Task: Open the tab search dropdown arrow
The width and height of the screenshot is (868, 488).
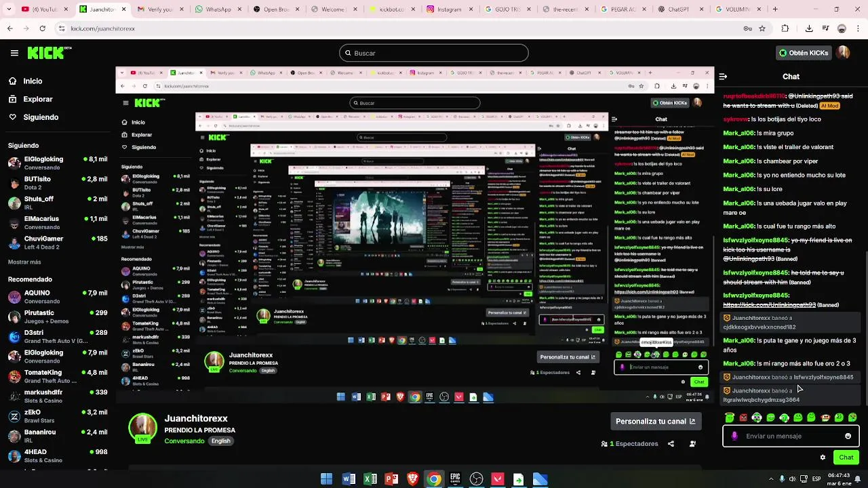Action: (x=7, y=9)
